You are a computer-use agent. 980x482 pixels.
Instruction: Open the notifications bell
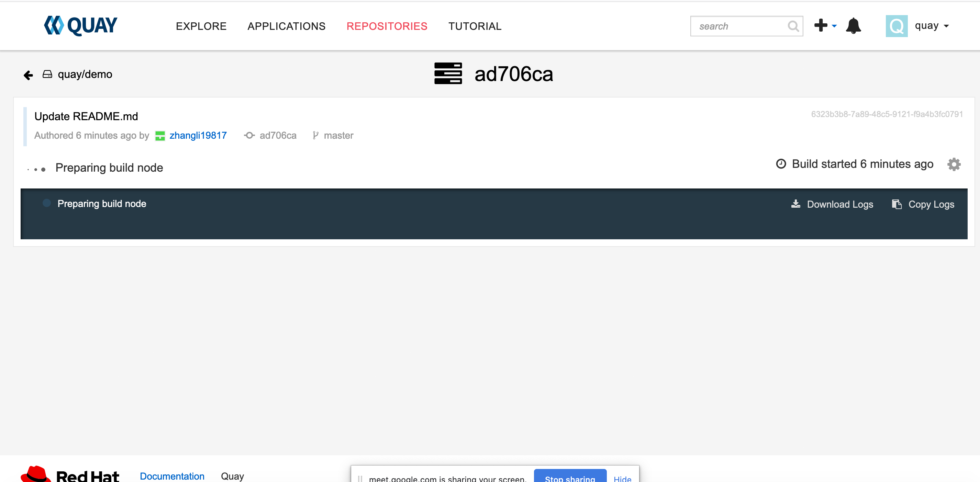[x=853, y=26]
